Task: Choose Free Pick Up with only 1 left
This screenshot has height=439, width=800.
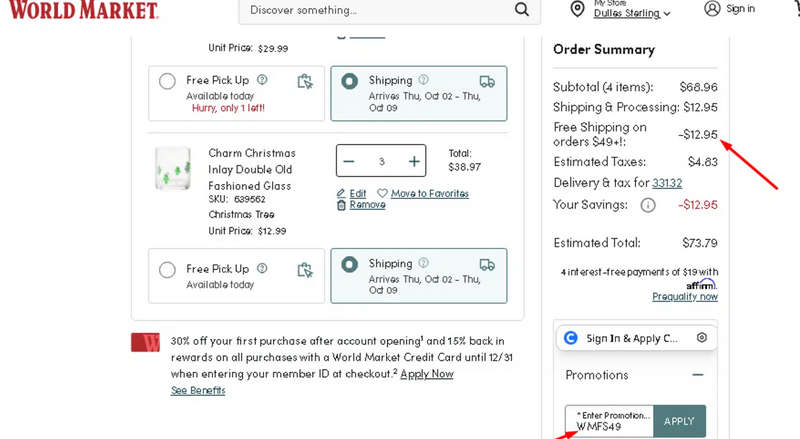Action: pos(168,81)
